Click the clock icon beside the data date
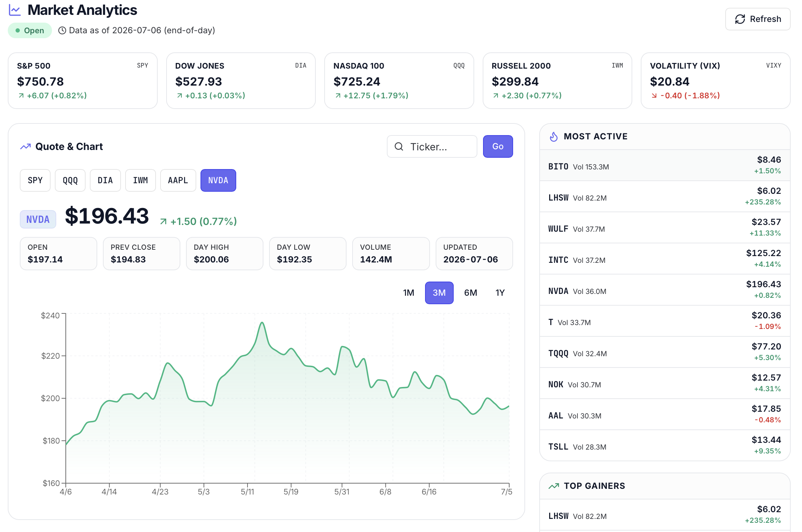This screenshot has height=532, width=802. click(x=62, y=30)
